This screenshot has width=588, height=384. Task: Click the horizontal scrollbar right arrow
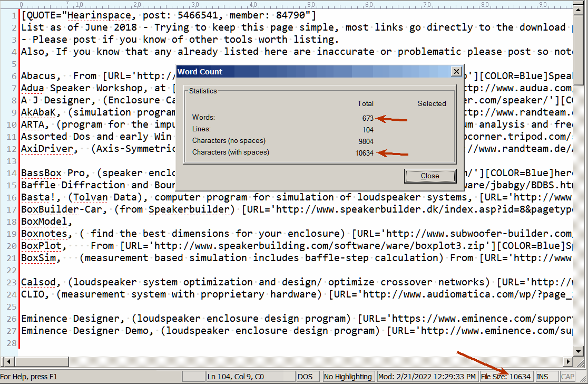tap(568, 362)
